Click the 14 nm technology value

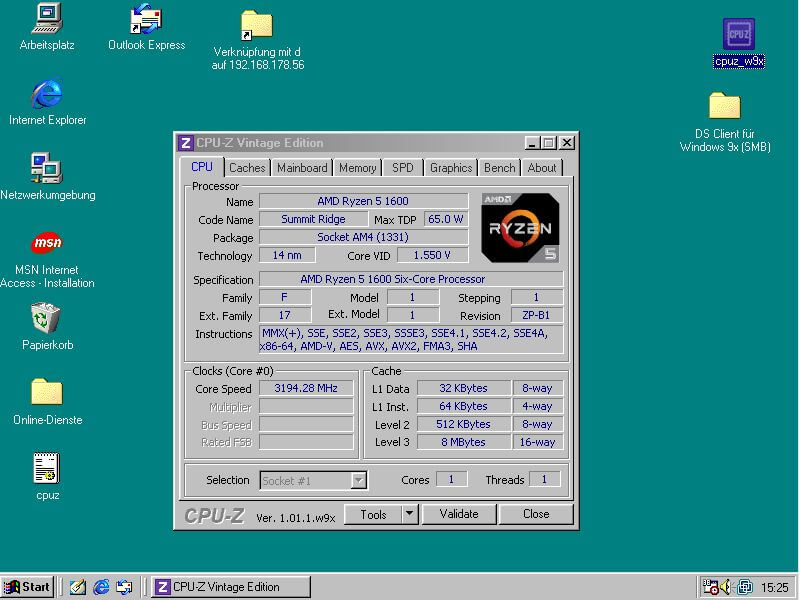tap(287, 255)
